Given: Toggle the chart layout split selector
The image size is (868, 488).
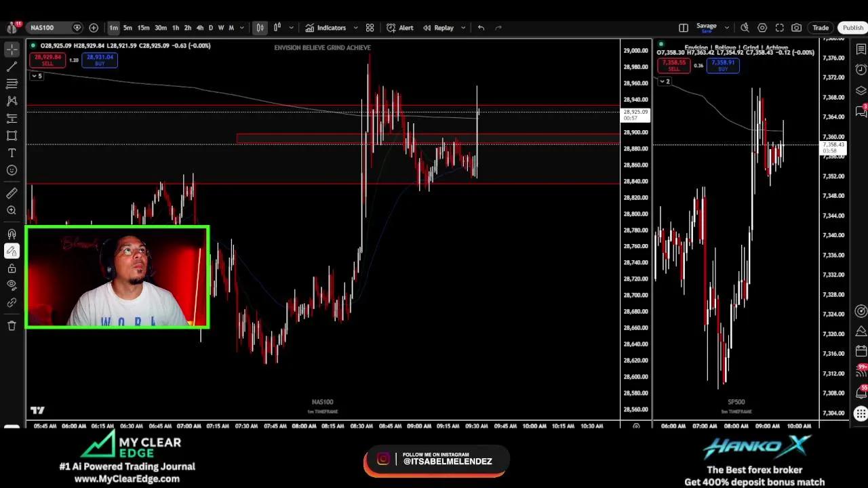Looking at the screenshot, I should tap(684, 28).
